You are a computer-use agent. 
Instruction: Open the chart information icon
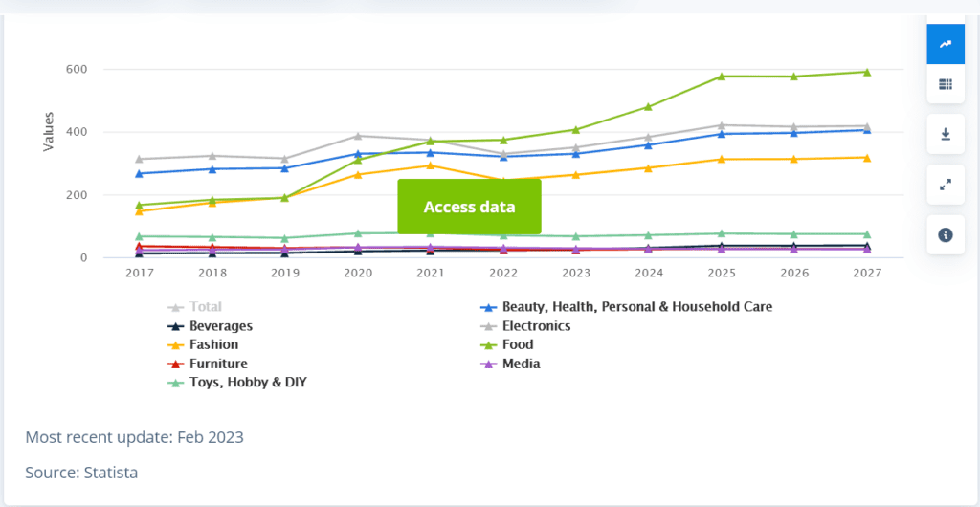click(x=946, y=234)
